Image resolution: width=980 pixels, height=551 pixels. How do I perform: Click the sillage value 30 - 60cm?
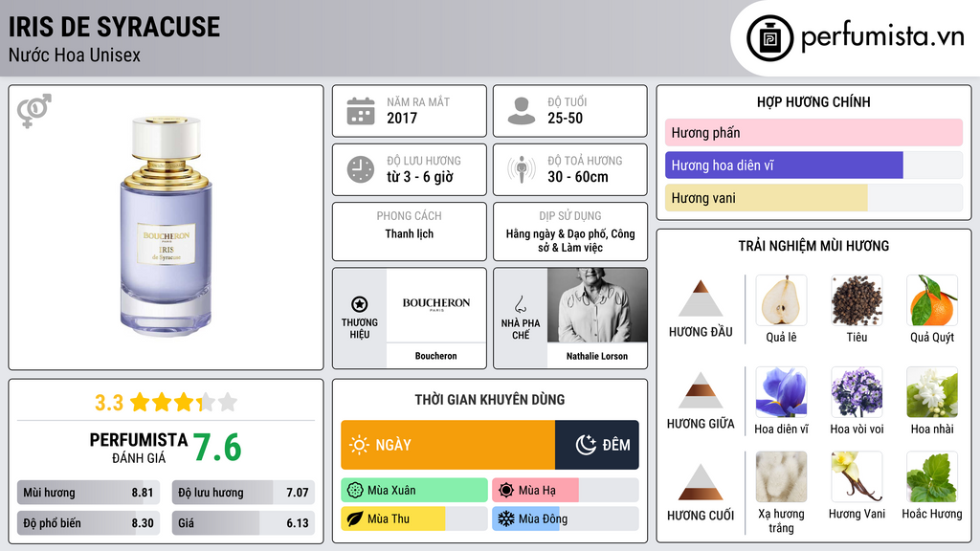[x=577, y=177]
